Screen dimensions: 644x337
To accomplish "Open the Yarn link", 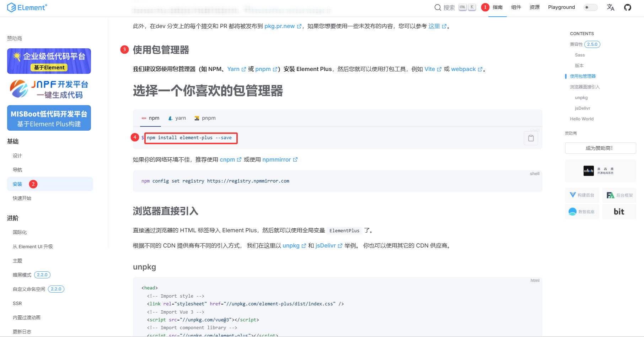I will coord(236,69).
